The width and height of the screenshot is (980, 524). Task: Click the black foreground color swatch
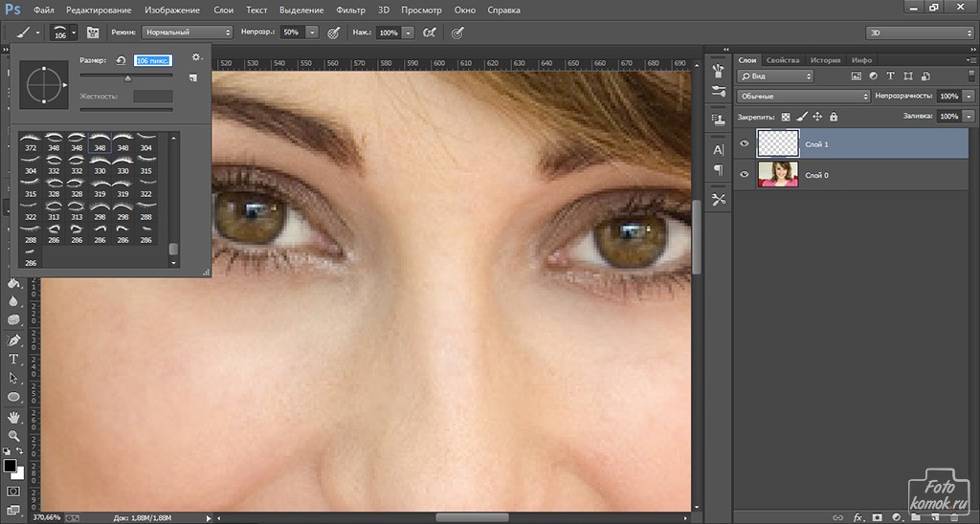point(10,466)
